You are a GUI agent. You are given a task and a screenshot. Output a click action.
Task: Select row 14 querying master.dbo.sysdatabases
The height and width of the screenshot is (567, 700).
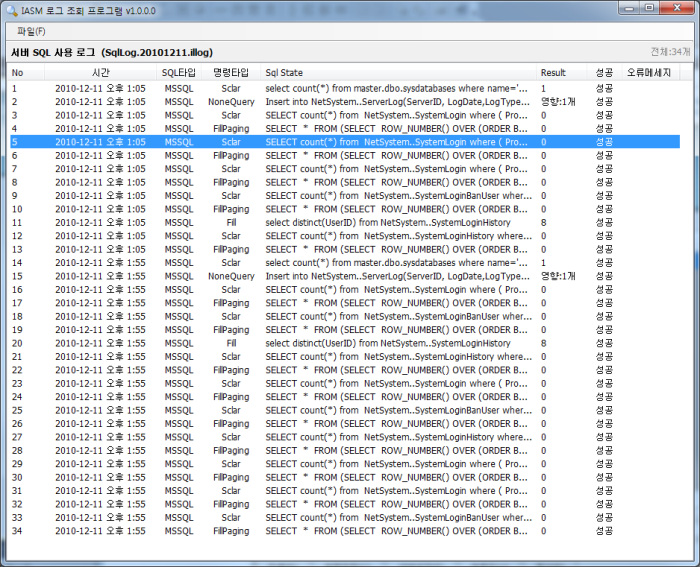pyautogui.click(x=300, y=263)
